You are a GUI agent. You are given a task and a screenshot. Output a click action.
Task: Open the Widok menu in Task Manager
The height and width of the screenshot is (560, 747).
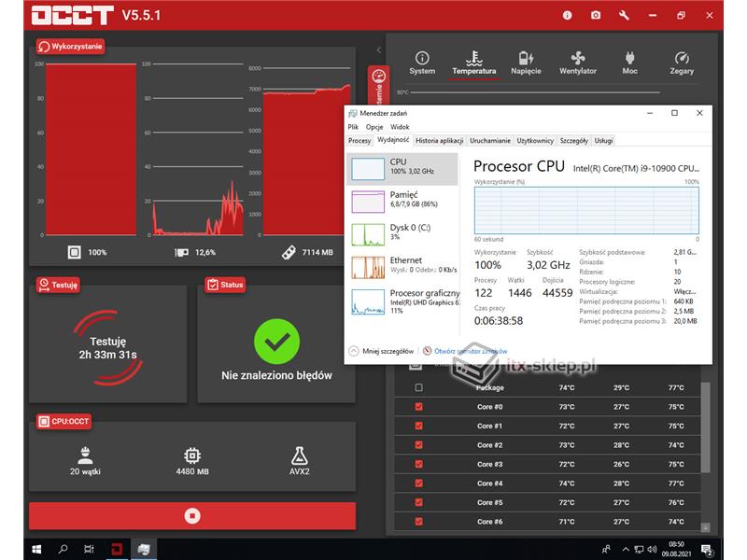pyautogui.click(x=400, y=127)
